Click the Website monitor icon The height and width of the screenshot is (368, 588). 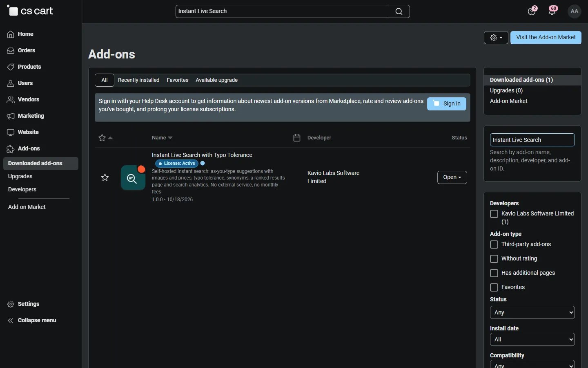[11, 132]
